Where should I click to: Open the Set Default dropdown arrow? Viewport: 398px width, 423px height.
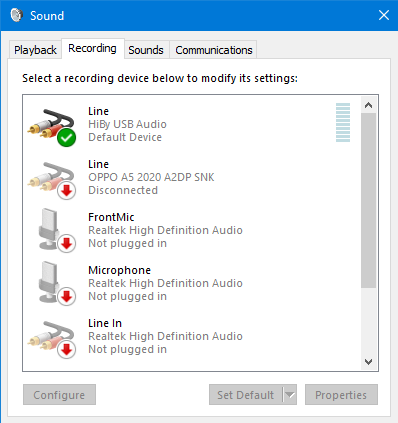pyautogui.click(x=290, y=395)
